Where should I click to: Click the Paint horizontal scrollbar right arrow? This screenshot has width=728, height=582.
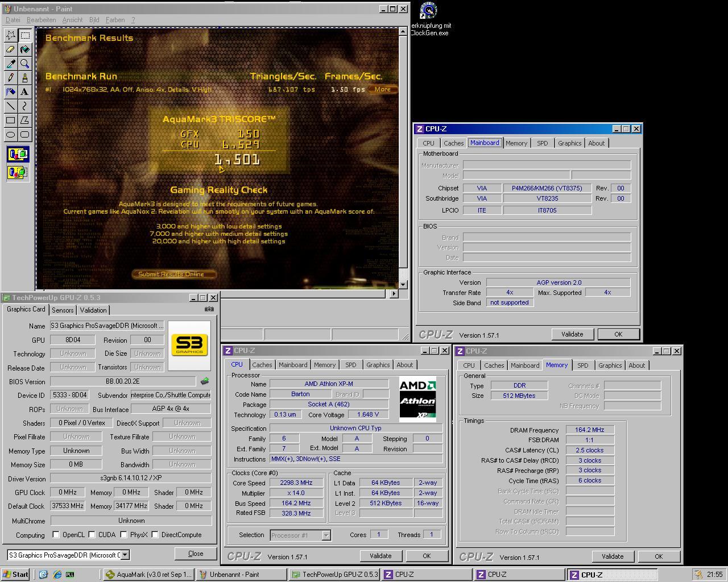click(x=394, y=293)
